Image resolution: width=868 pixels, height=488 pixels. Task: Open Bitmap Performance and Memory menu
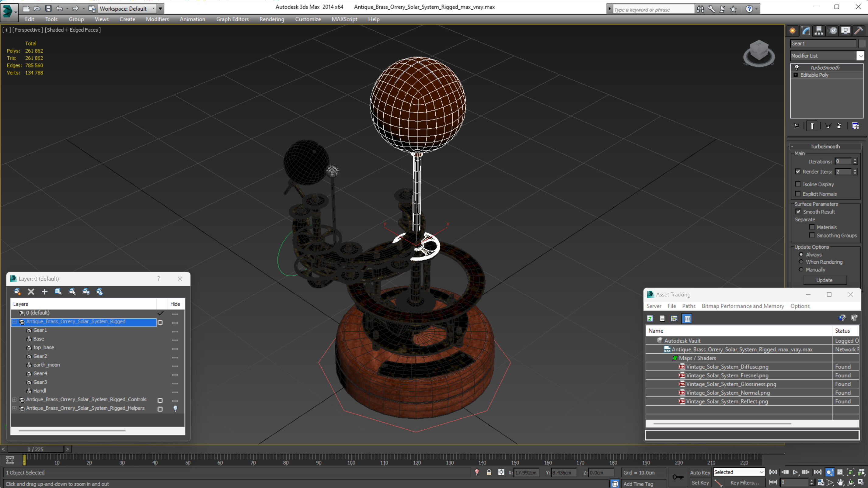click(x=743, y=306)
